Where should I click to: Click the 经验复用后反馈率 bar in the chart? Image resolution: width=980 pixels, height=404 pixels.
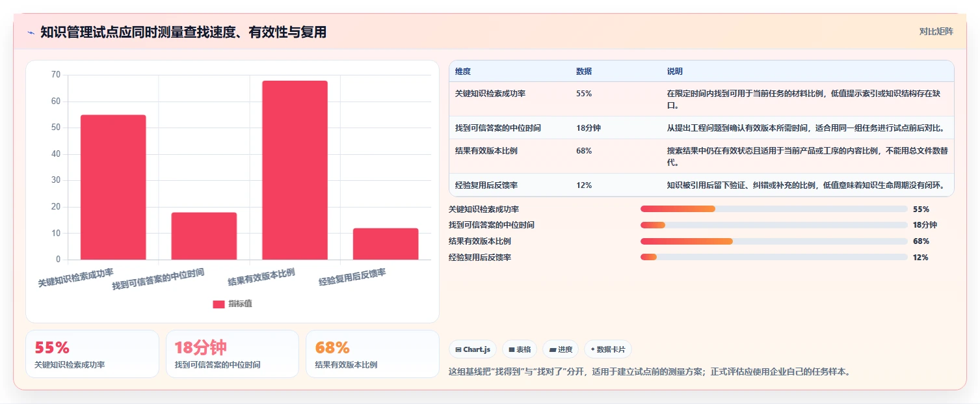pyautogui.click(x=386, y=244)
